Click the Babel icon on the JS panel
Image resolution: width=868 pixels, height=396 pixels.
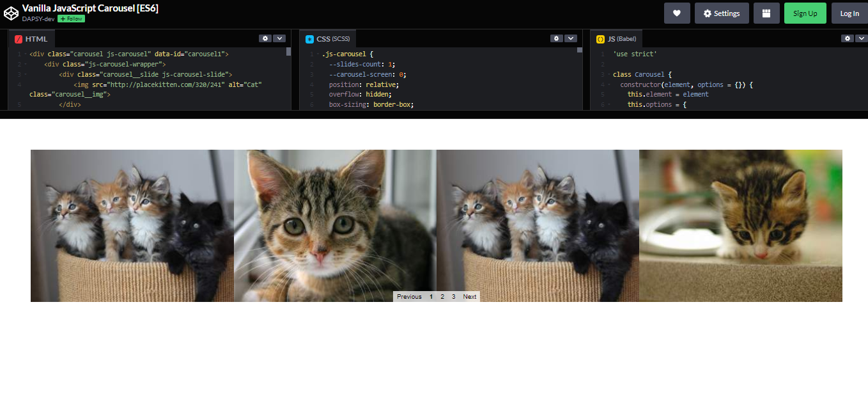[600, 38]
